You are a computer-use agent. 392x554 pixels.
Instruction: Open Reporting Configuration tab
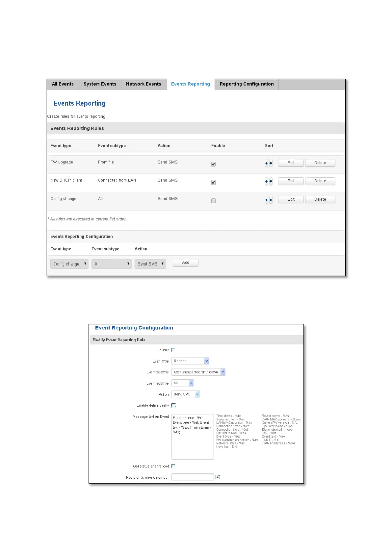coord(247,84)
